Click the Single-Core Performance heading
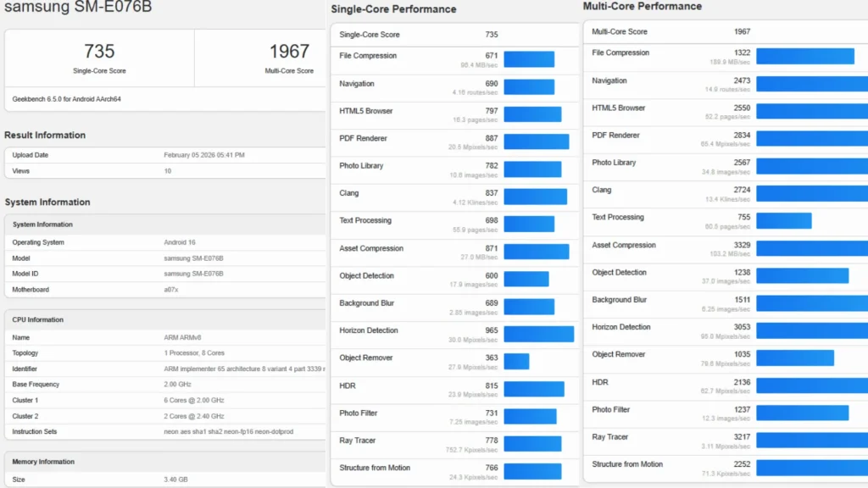Viewport: 868px width, 488px height. tap(393, 9)
